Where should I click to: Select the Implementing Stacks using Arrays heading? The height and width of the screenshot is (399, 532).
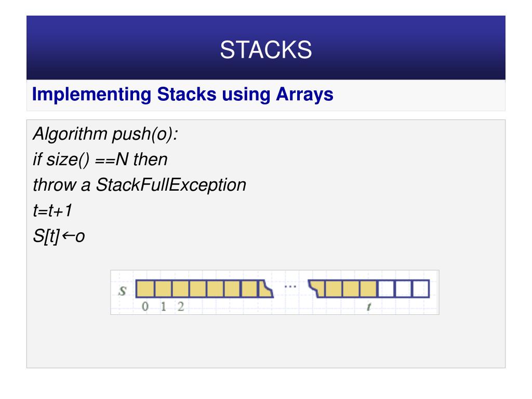182,94
